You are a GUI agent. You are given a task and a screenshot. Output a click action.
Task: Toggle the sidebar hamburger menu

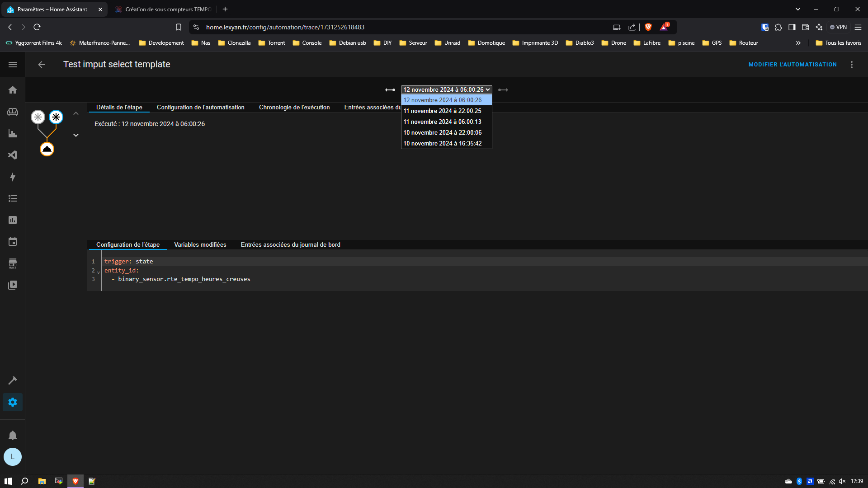[13, 65]
